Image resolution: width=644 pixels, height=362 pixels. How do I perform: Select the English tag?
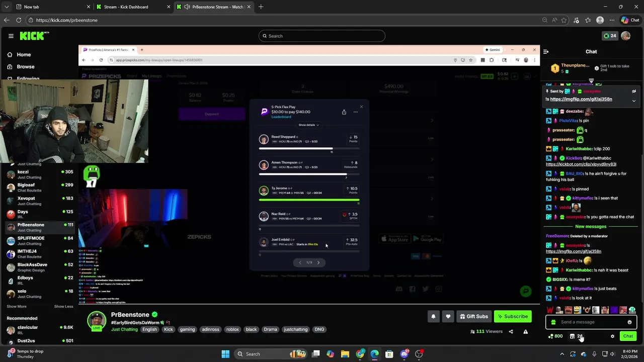pos(149,329)
